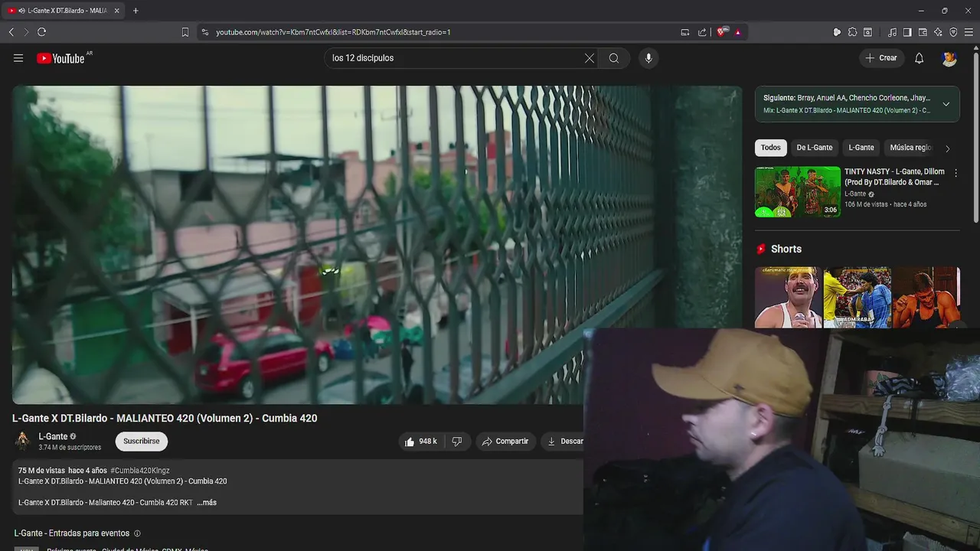Open the Brave VPN shield icon
This screenshot has height=551, width=980.
click(953, 32)
